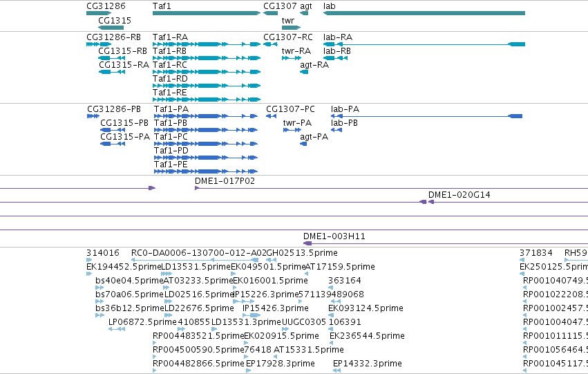
Task: Select protein twr-PA
Action: [297, 123]
